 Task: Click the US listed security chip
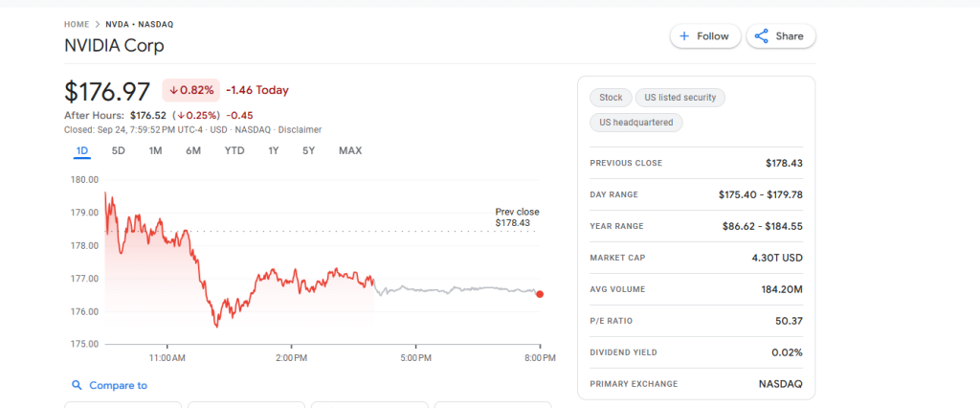coord(680,98)
